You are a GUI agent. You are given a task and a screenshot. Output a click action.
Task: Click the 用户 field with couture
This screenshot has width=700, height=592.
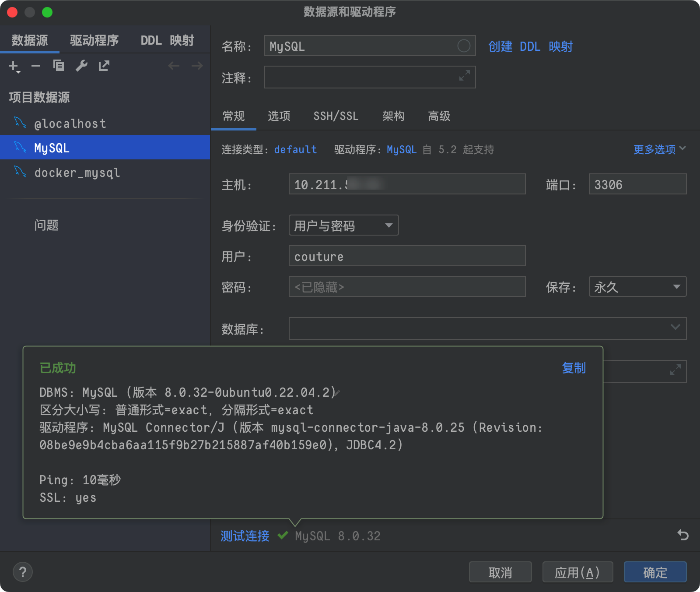407,256
